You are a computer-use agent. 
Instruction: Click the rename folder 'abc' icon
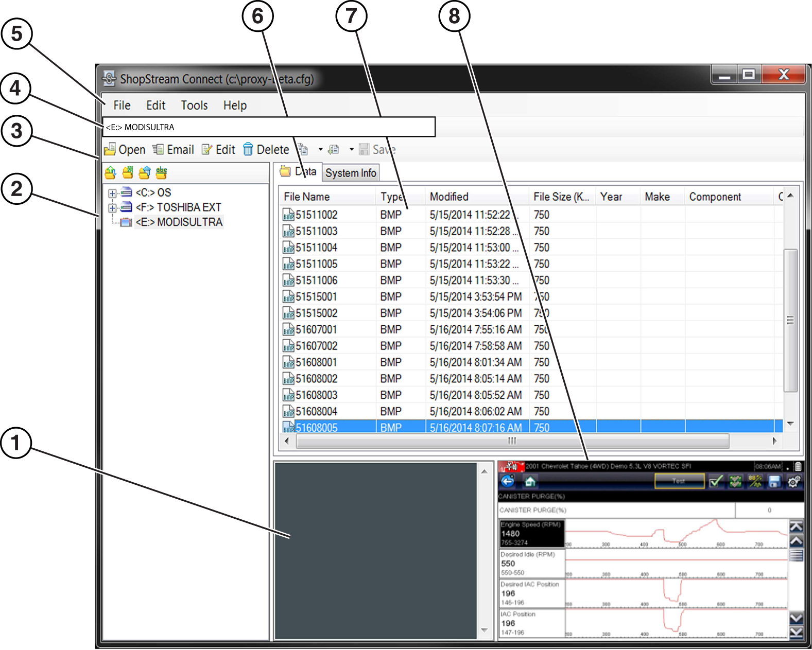[x=162, y=173]
